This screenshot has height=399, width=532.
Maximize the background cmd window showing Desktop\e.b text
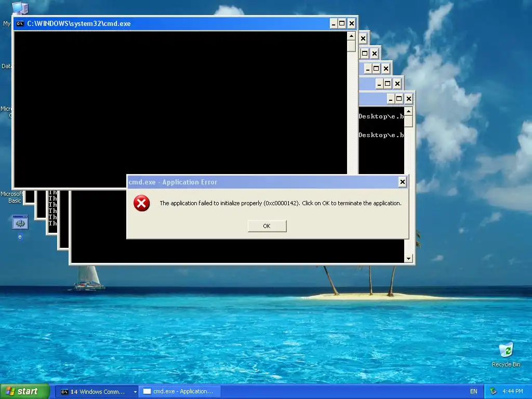[399, 99]
